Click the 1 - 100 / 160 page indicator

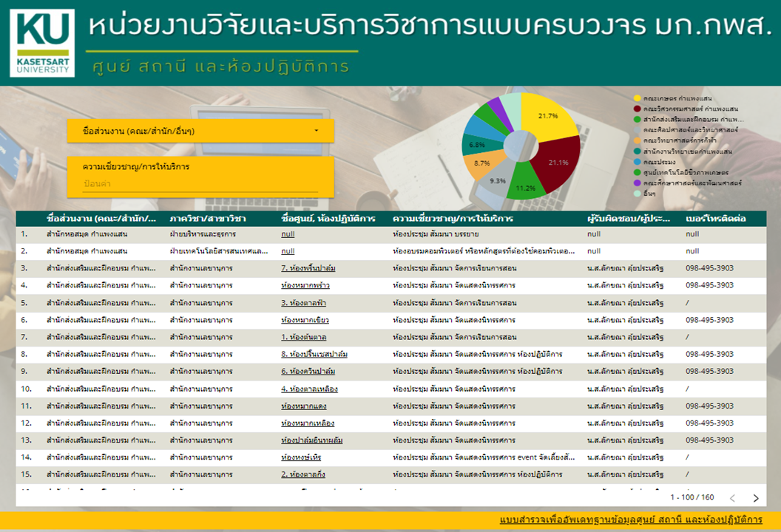tap(692, 498)
